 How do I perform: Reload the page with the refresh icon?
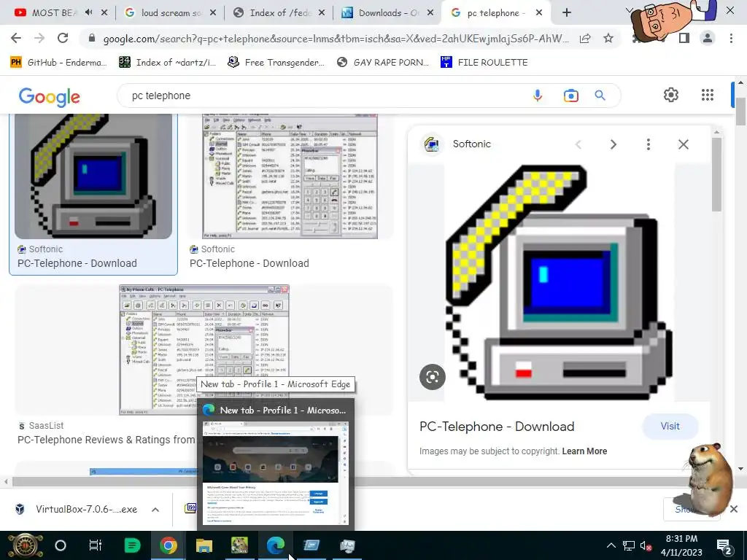pos(63,38)
